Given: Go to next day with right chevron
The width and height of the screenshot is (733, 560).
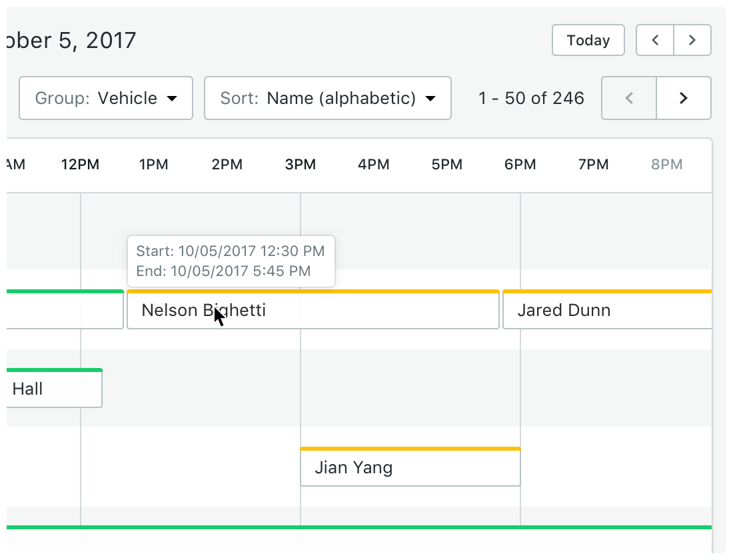Looking at the screenshot, I should point(692,40).
